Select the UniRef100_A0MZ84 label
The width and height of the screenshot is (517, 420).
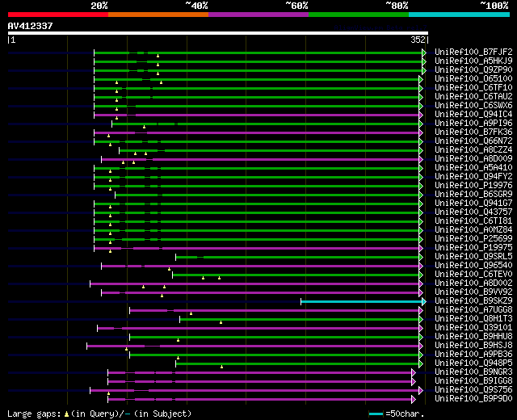[473, 230]
